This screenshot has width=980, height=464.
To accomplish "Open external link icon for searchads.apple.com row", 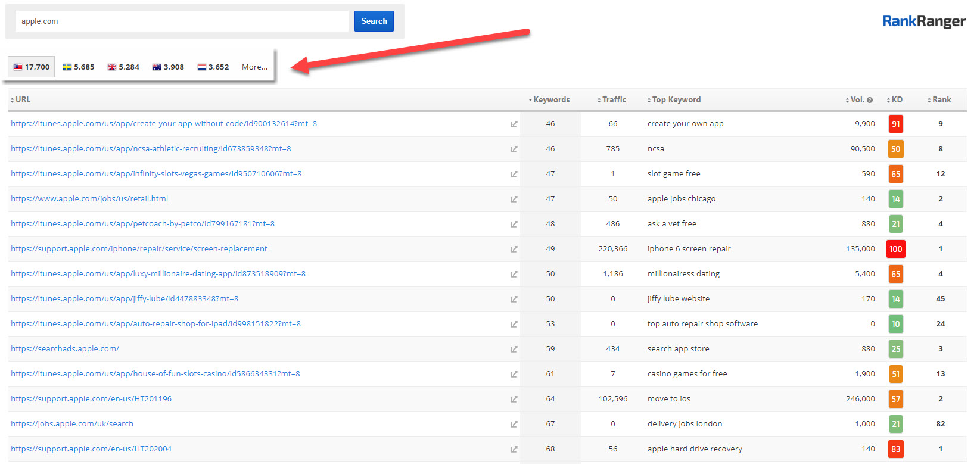I will tap(514, 349).
